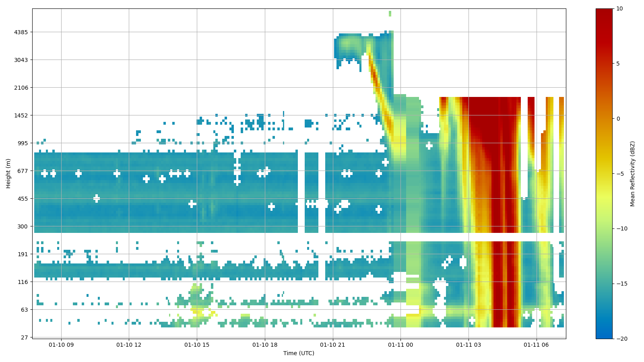Click the x-axis label 01-10 15
This screenshot has height=362, width=644.
tap(197, 345)
